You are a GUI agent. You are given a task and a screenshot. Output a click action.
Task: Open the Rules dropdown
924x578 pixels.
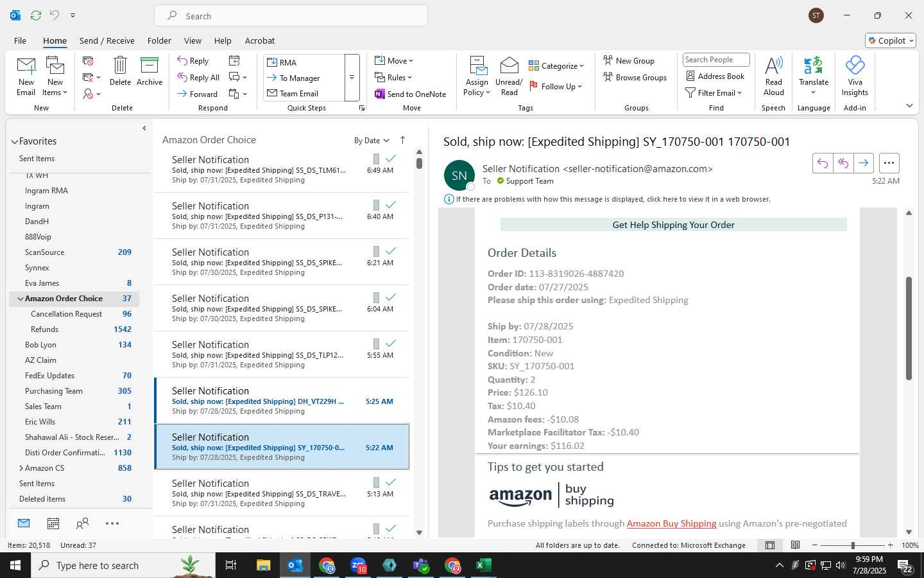(x=393, y=77)
